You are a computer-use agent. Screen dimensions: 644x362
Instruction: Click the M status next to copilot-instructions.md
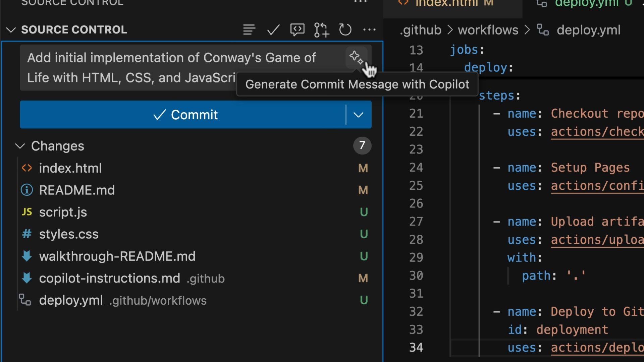tap(363, 278)
